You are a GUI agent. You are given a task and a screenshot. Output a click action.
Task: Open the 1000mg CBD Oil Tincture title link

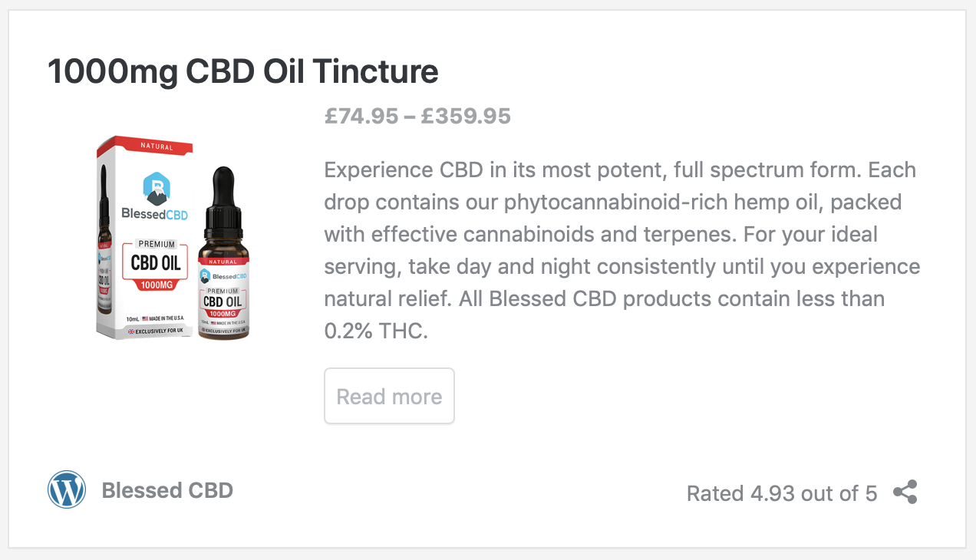tap(243, 71)
